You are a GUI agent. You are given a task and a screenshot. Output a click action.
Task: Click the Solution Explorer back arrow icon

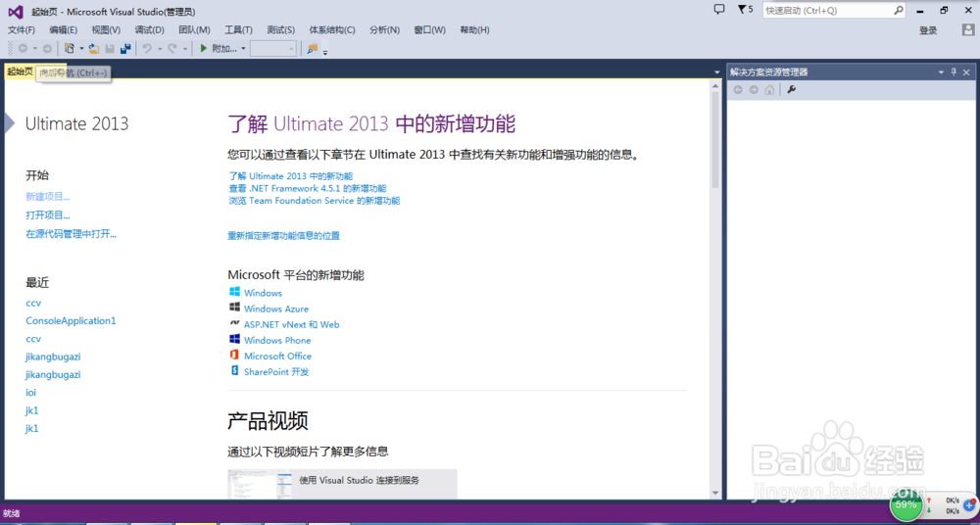[738, 90]
